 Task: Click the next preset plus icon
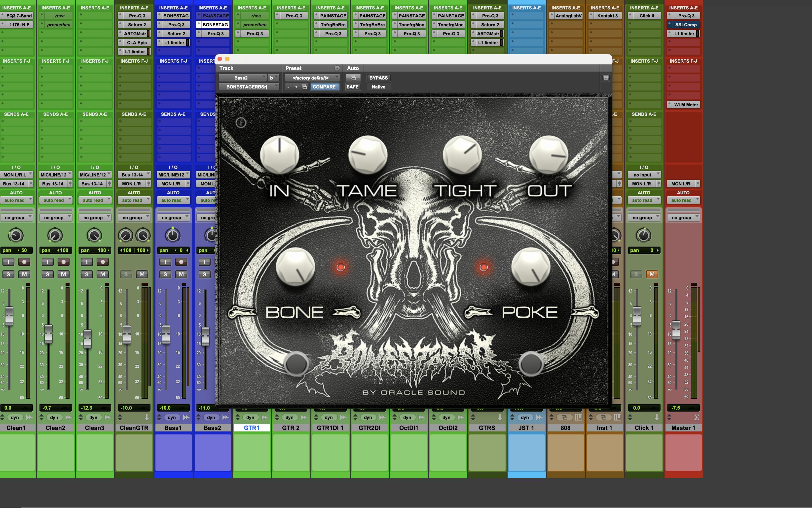296,87
